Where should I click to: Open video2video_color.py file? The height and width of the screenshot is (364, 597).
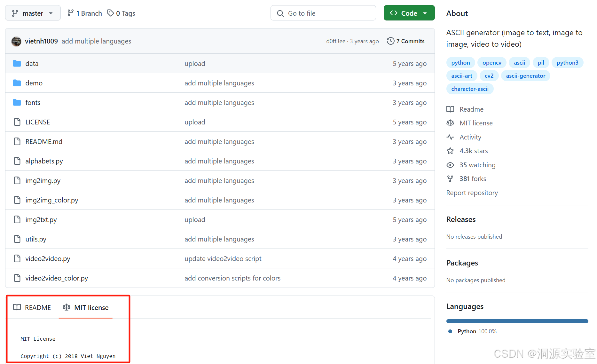pos(57,278)
